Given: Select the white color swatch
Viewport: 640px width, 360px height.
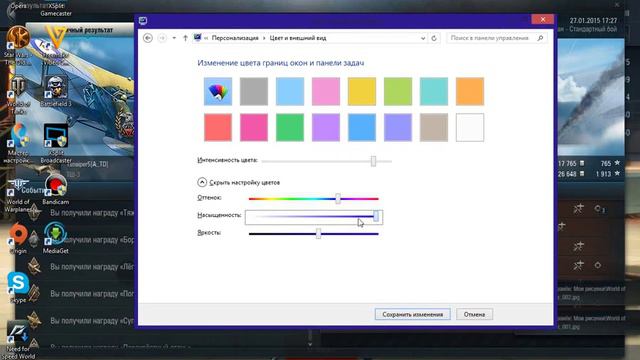Looking at the screenshot, I should pos(470,127).
